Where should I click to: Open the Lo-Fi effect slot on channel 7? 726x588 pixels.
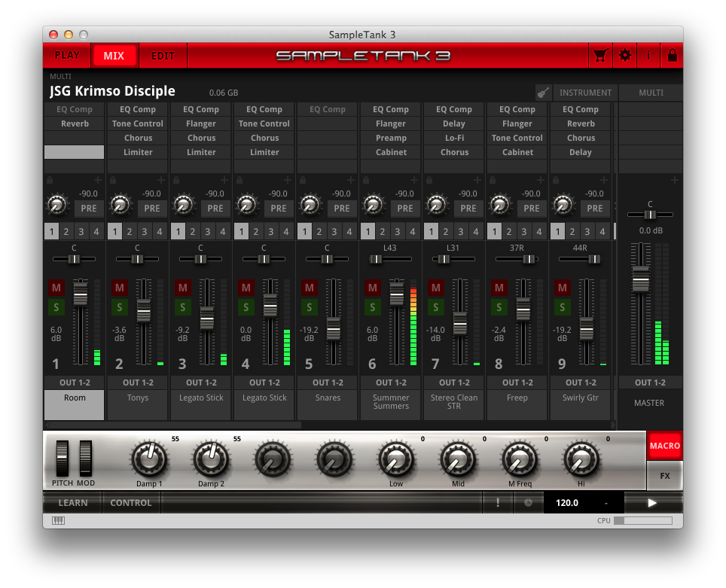pyautogui.click(x=453, y=138)
